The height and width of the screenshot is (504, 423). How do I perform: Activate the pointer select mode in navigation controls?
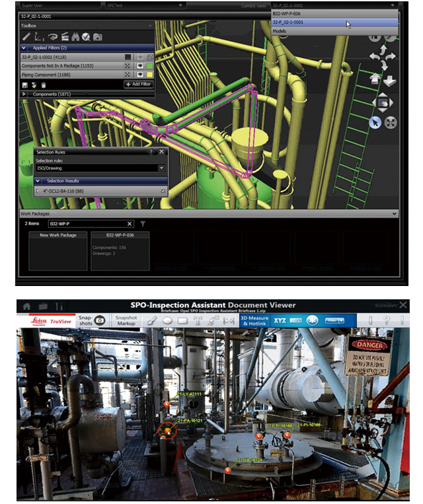click(x=375, y=122)
